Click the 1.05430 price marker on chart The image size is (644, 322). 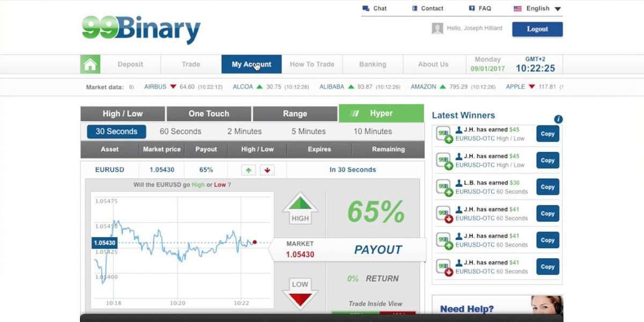[105, 243]
